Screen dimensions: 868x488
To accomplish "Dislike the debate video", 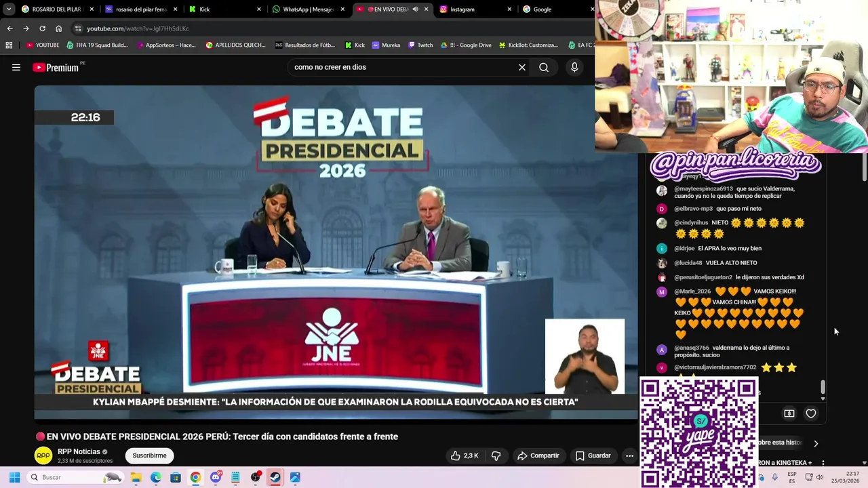I will pyautogui.click(x=496, y=455).
